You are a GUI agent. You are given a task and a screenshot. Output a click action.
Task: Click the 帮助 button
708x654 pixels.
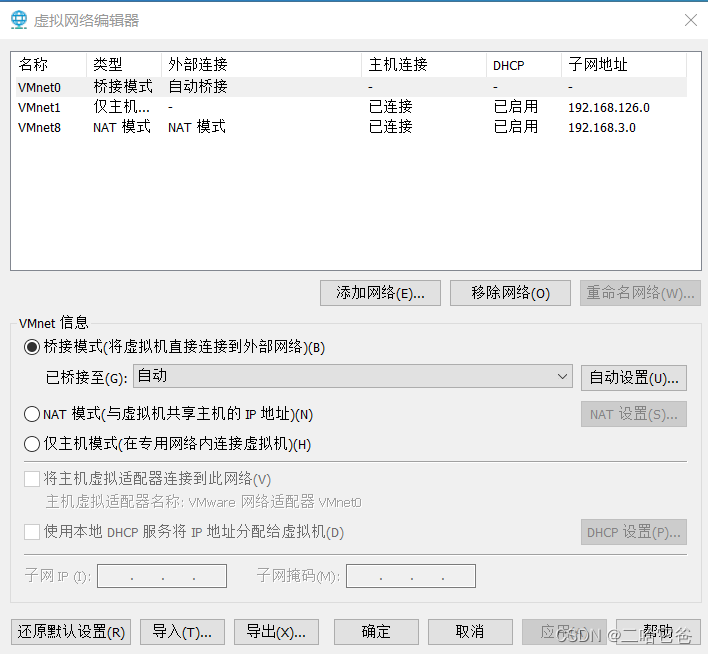[x=658, y=632]
